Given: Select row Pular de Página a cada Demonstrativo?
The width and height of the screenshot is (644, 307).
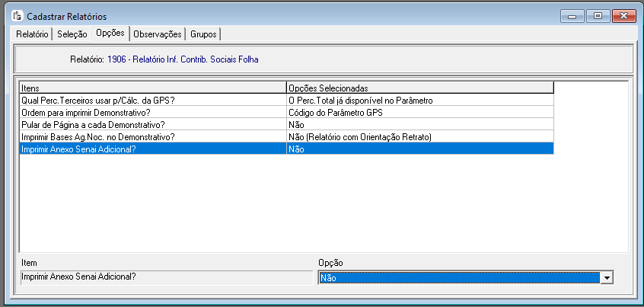Looking at the screenshot, I should [x=287, y=125].
